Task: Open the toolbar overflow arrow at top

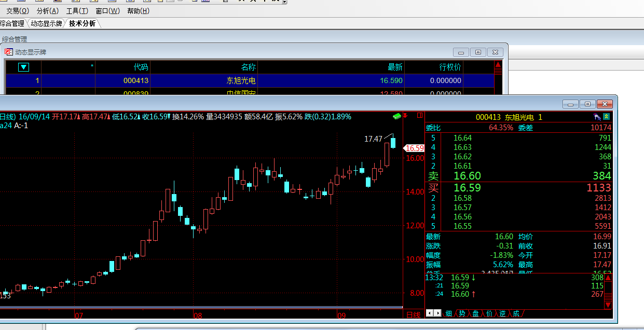Action: click(284, 2)
